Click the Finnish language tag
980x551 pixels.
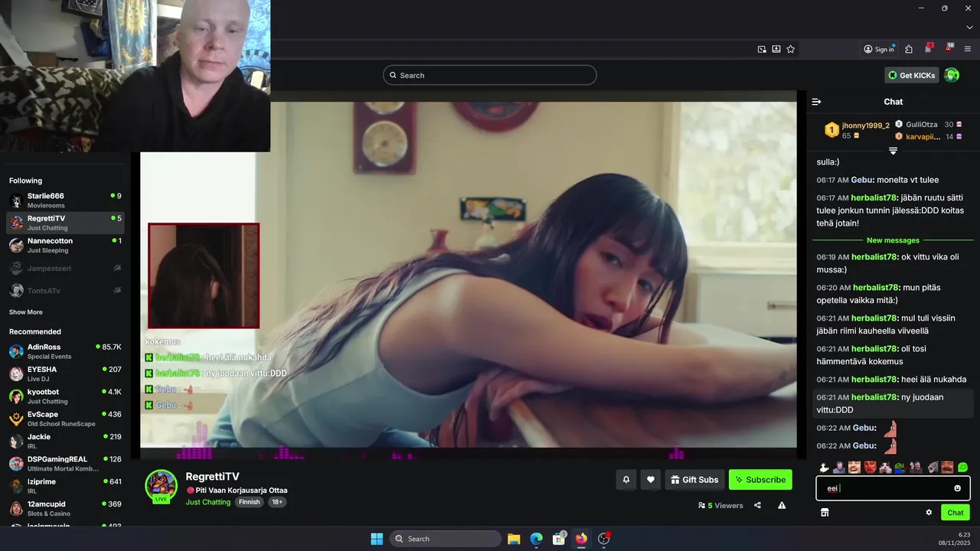[x=249, y=502]
